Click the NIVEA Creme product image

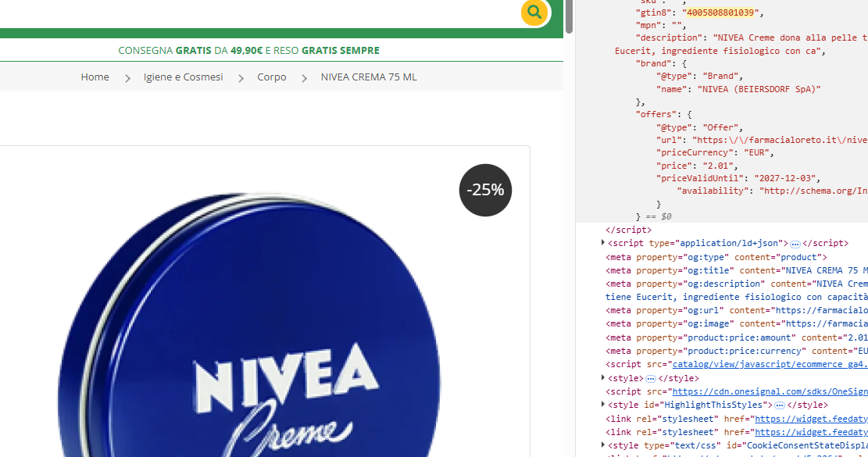[x=249, y=325]
